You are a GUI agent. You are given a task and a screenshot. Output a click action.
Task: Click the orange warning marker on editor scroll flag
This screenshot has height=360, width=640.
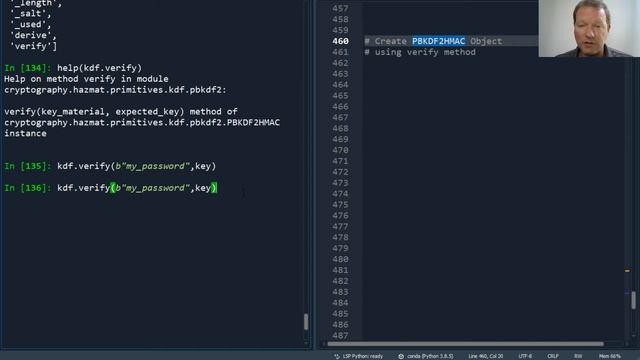[x=627, y=271]
